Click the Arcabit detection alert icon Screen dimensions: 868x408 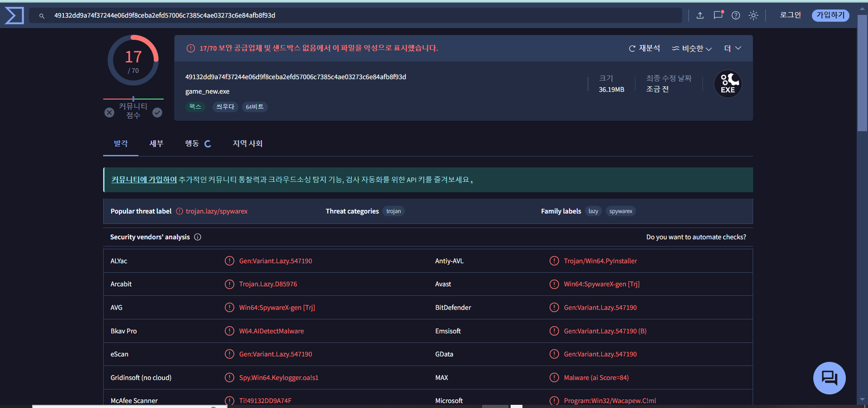pos(229,284)
